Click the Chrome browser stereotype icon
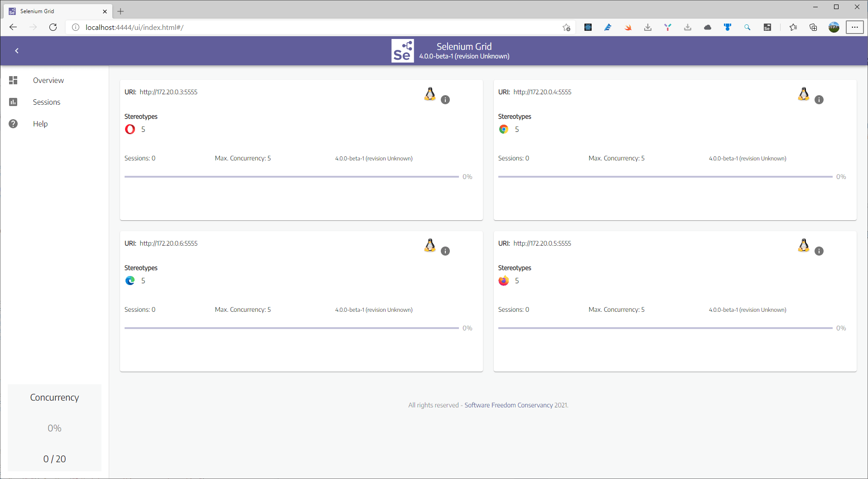The image size is (868, 479). coord(504,129)
